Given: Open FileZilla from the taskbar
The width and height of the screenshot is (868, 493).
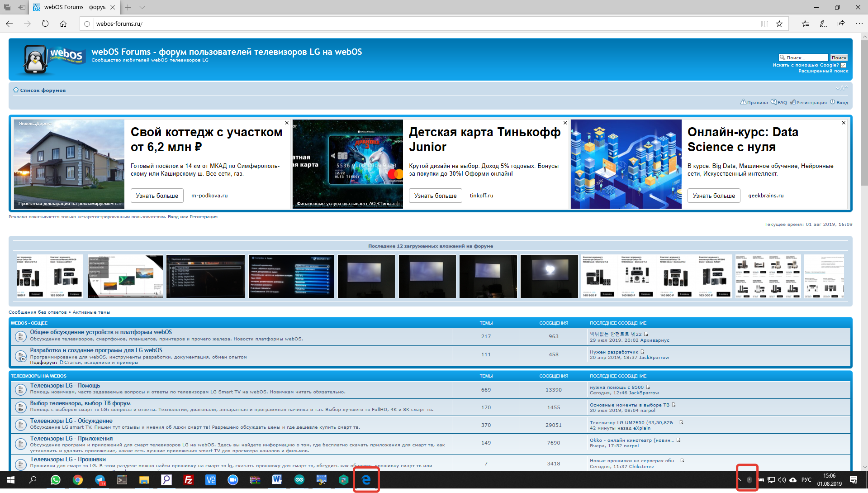Looking at the screenshot, I should (189, 480).
